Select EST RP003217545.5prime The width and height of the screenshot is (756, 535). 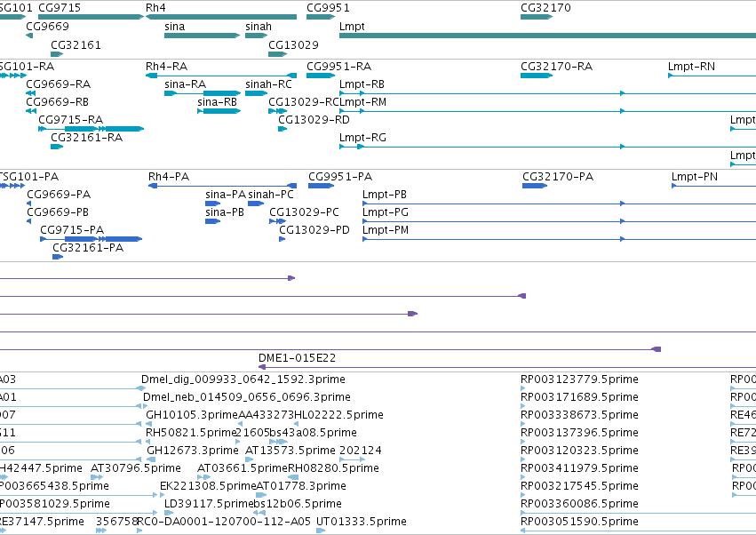(579, 486)
